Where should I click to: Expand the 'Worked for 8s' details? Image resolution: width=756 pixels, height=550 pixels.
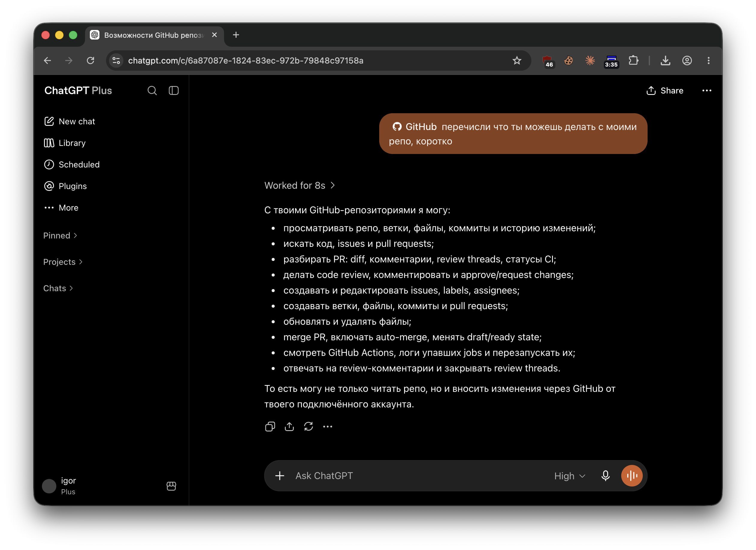pyautogui.click(x=299, y=185)
